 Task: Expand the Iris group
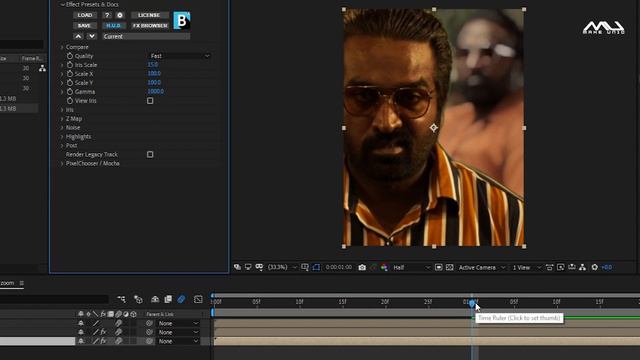pos(62,110)
